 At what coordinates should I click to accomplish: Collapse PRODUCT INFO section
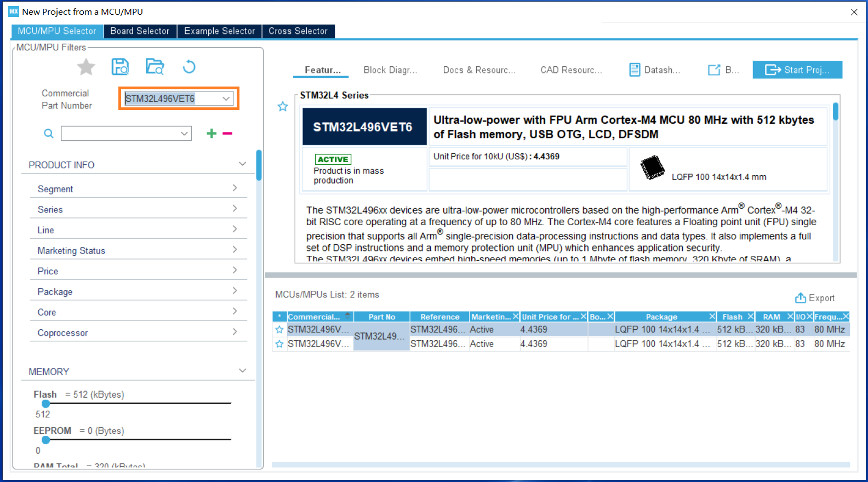click(243, 164)
